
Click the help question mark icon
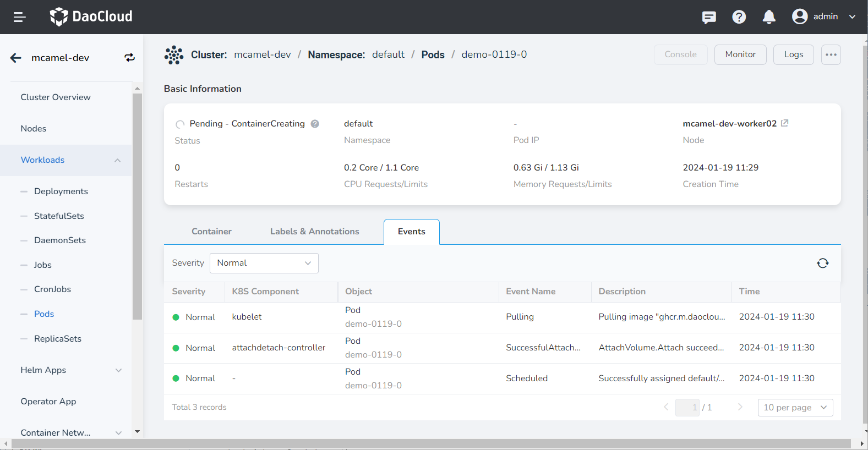pos(739,17)
